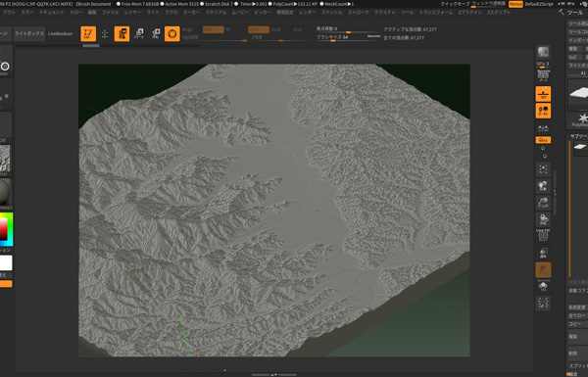The height and width of the screenshot is (377, 588).
Task: Click the Frame icon on right shelf
Action: pyautogui.click(x=543, y=169)
